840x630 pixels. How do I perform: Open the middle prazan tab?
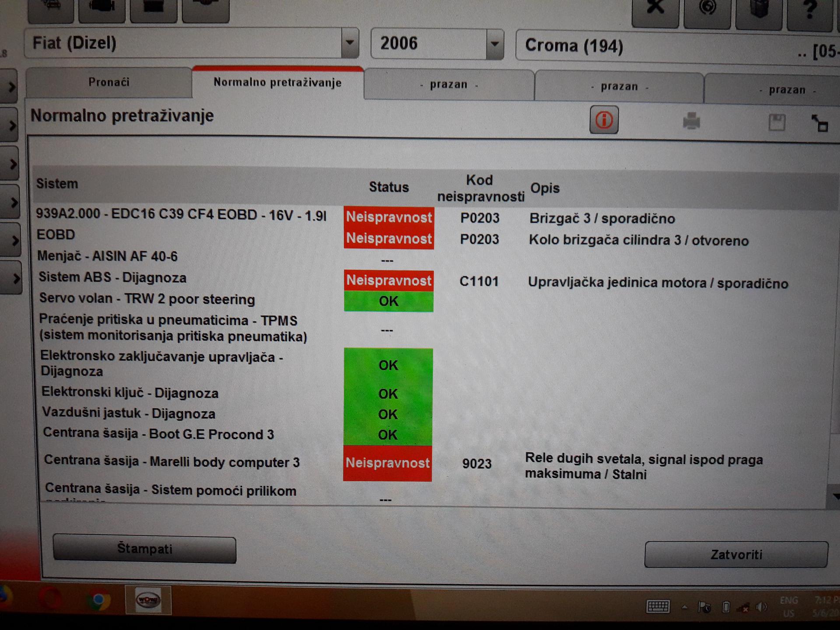click(x=619, y=87)
